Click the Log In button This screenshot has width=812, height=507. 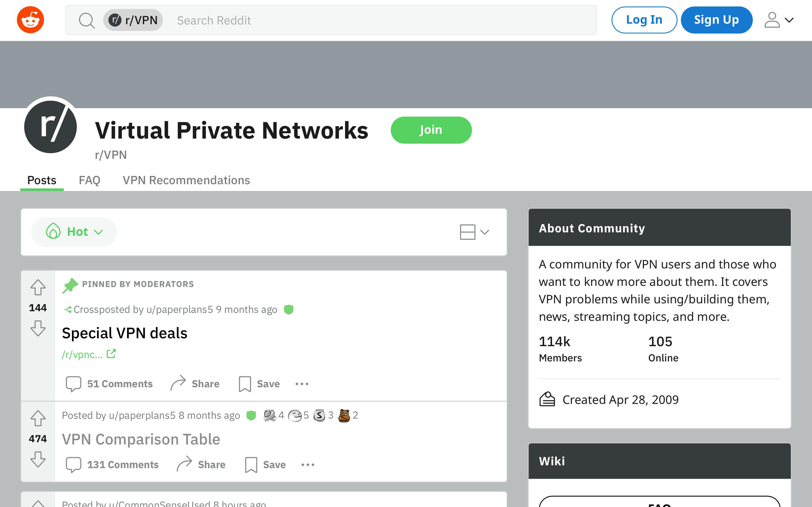pos(644,20)
